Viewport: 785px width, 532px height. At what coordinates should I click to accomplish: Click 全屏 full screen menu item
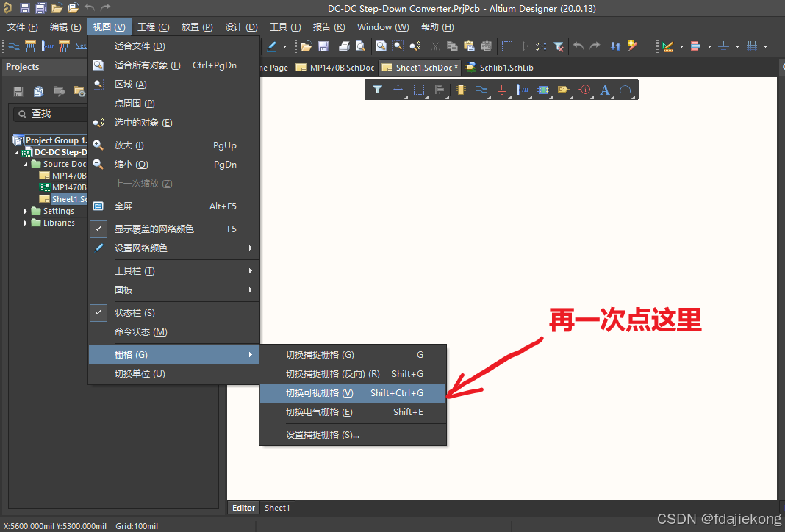coord(173,206)
